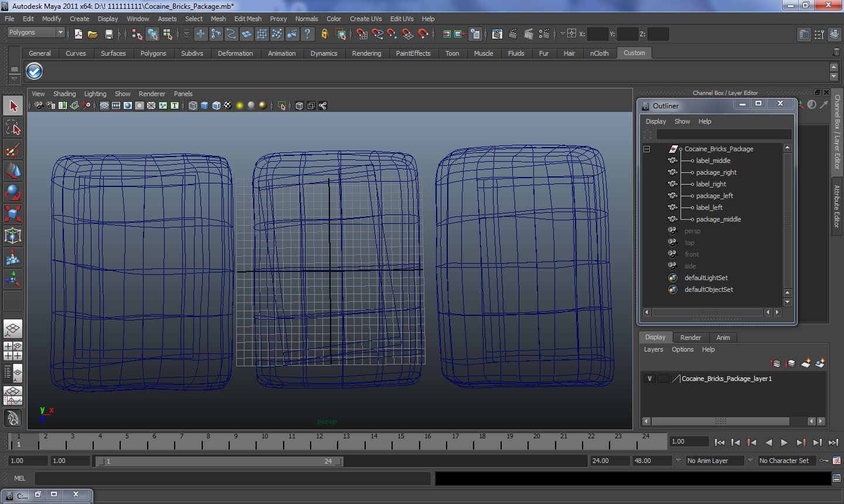Toggle visibility V box of Cocaine_Bricks_Package_layer1
The width and height of the screenshot is (844, 504).
point(649,379)
